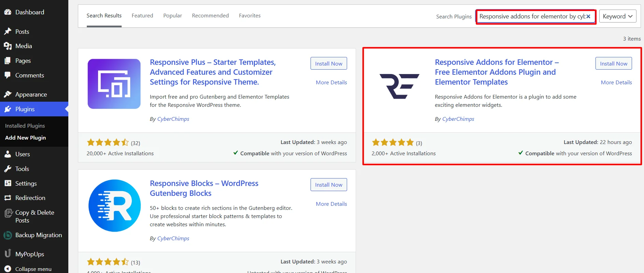The image size is (644, 273).
Task: Click the Comments bubble icon
Action: (x=8, y=75)
